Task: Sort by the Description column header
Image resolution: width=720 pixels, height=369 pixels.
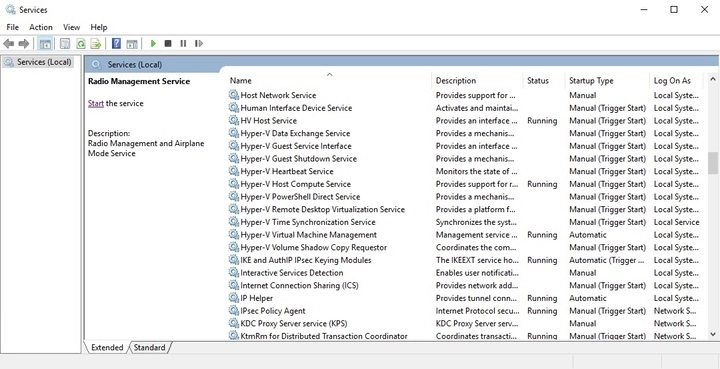Action: [477, 80]
